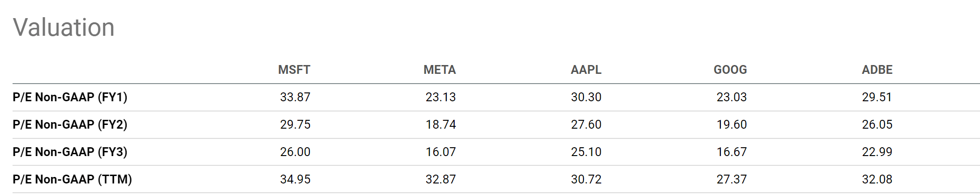
Task: Click ADBE TTM value 32.08
Action: [877, 179]
